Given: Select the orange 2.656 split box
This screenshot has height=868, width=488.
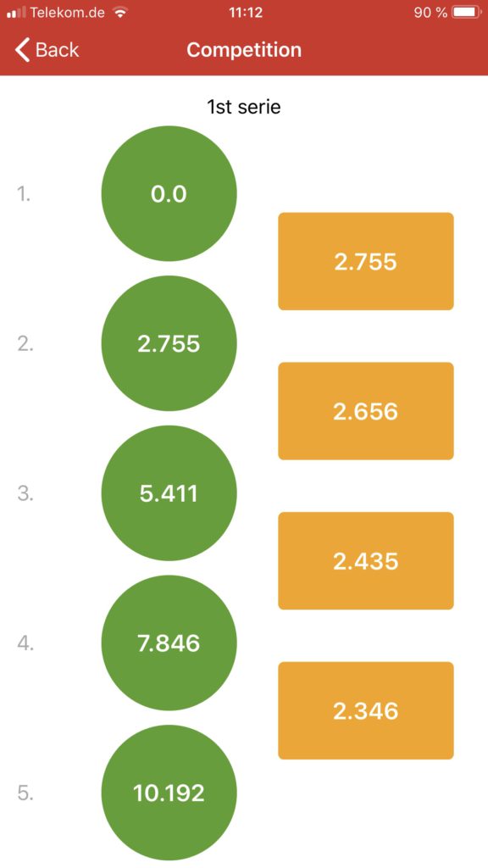Looking at the screenshot, I should [x=366, y=411].
